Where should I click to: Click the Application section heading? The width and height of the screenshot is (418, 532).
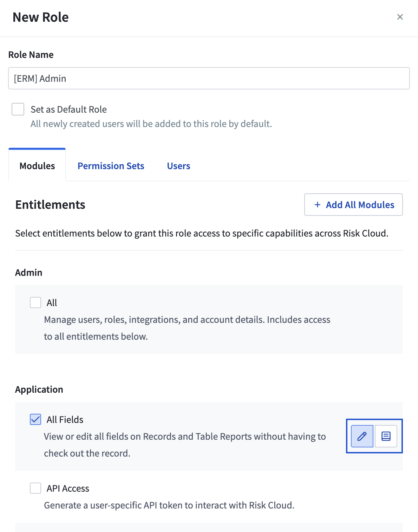tap(39, 390)
